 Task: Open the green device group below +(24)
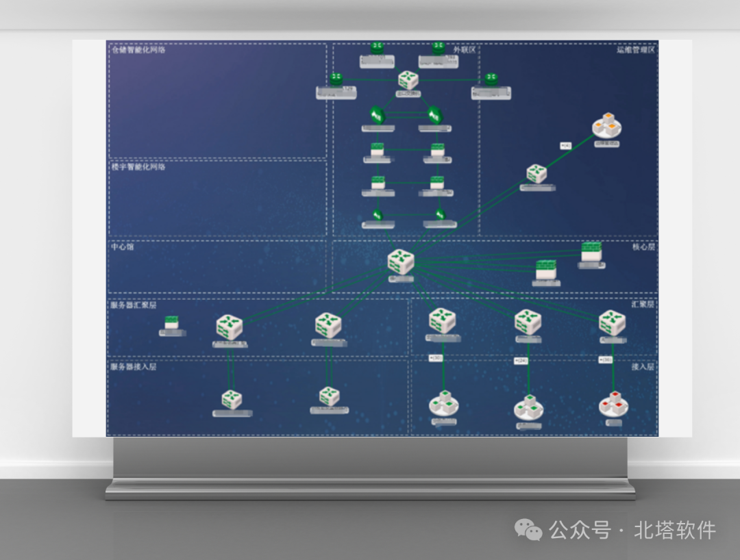pyautogui.click(x=528, y=408)
